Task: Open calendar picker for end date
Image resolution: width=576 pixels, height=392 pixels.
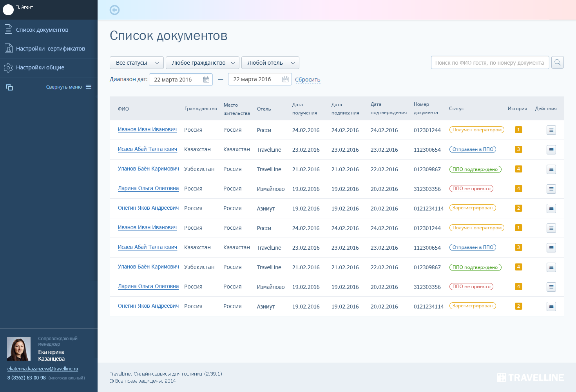Action: click(x=285, y=79)
